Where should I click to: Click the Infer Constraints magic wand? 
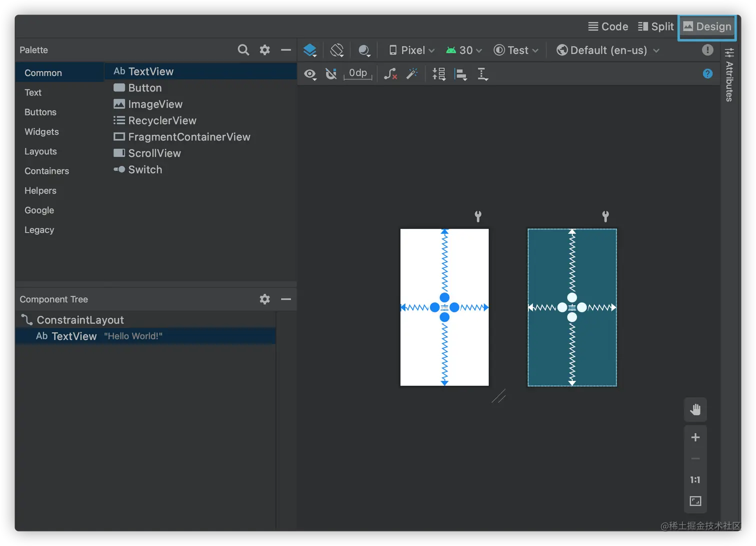pos(412,74)
